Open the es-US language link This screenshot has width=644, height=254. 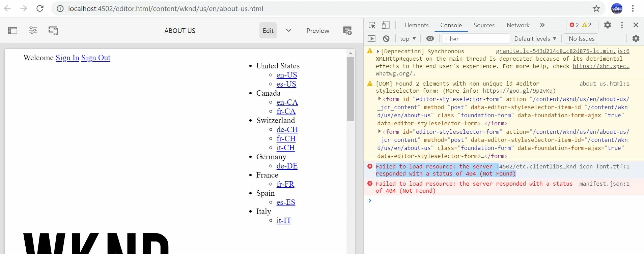[286, 84]
